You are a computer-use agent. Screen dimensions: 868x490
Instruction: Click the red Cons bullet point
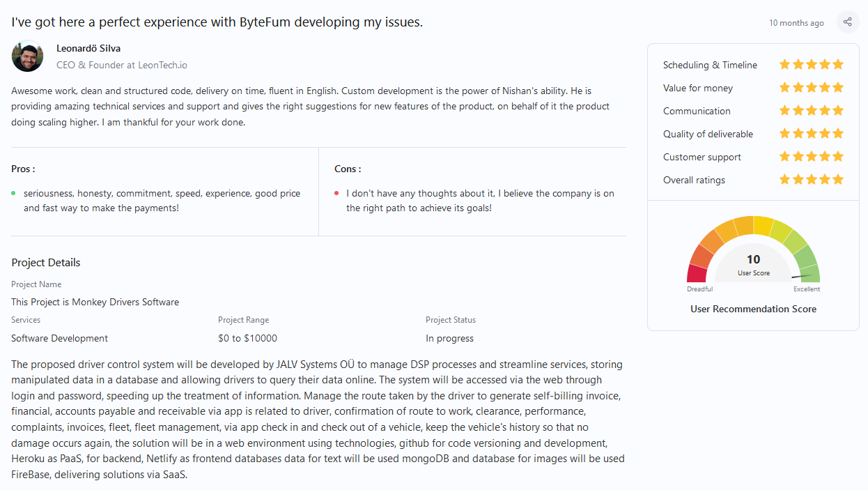coord(336,193)
